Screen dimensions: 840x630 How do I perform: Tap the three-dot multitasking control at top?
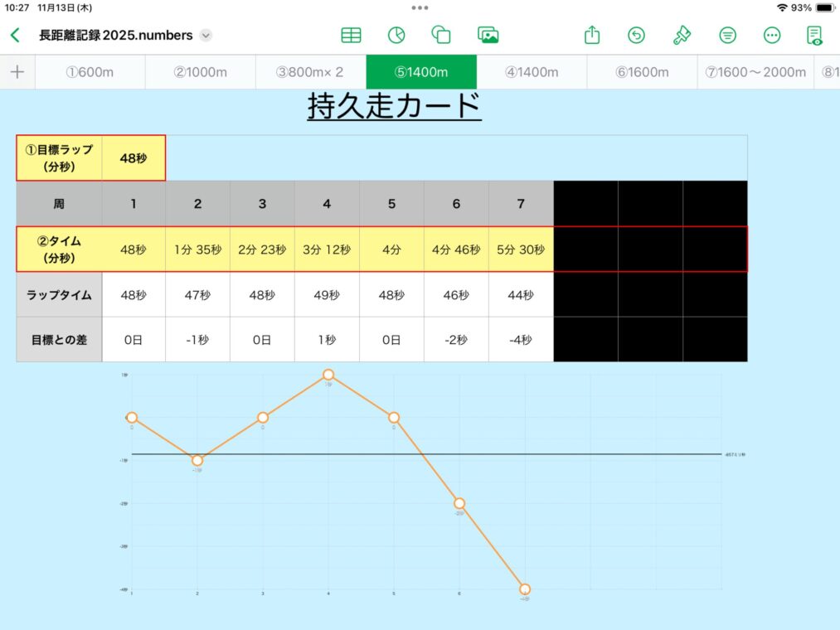pyautogui.click(x=420, y=7)
